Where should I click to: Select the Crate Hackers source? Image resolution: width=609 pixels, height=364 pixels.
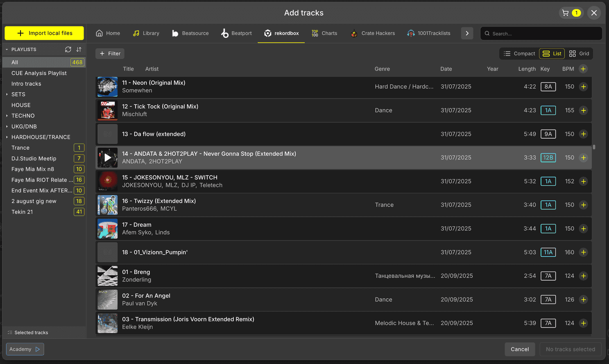click(x=372, y=33)
